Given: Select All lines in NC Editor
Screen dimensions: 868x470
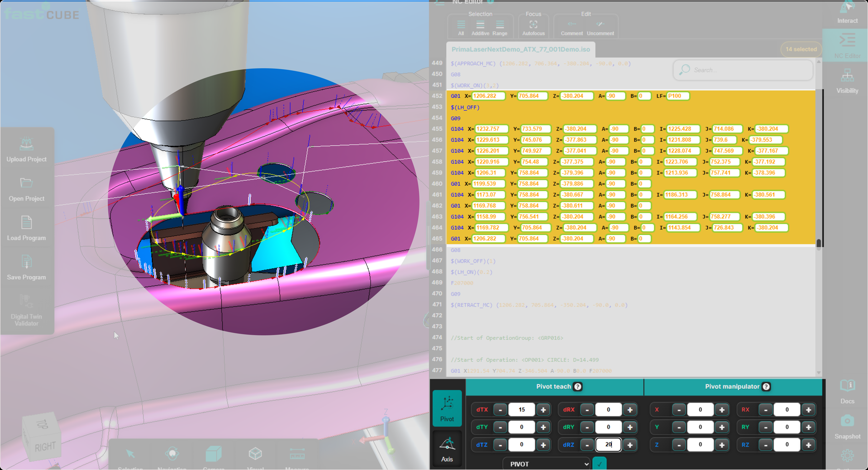Looking at the screenshot, I should (461, 28).
